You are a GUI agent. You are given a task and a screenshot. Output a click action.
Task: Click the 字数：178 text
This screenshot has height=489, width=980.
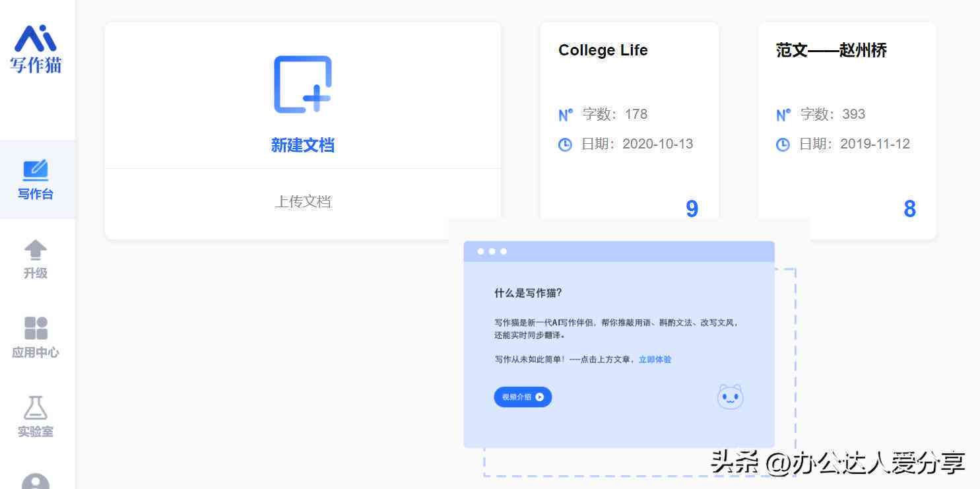615,114
